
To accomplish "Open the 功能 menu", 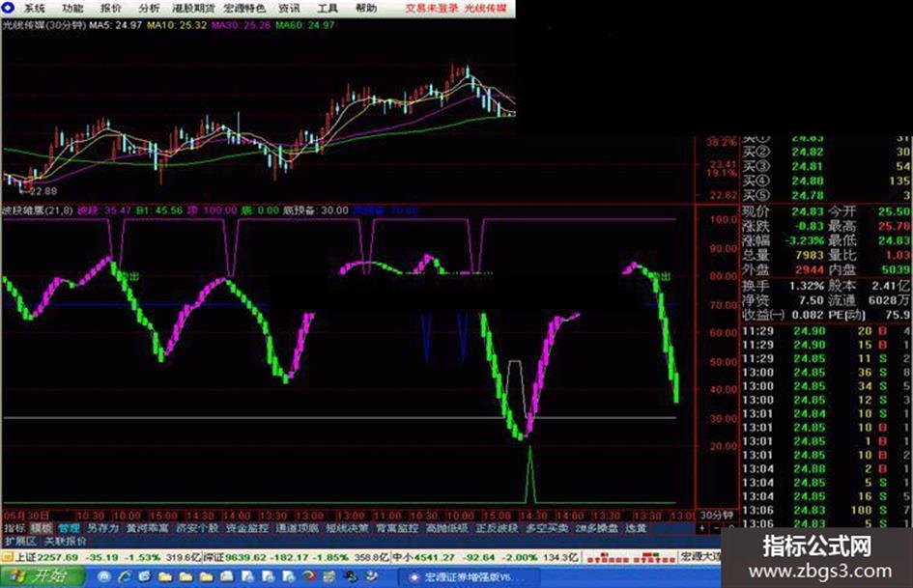I will click(72, 8).
